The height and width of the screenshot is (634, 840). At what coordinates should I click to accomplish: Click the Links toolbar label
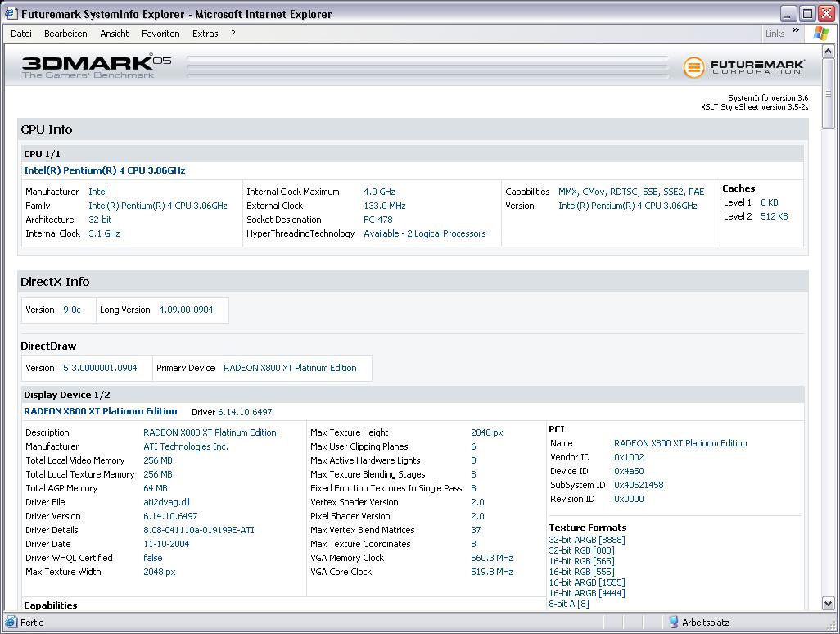775,34
